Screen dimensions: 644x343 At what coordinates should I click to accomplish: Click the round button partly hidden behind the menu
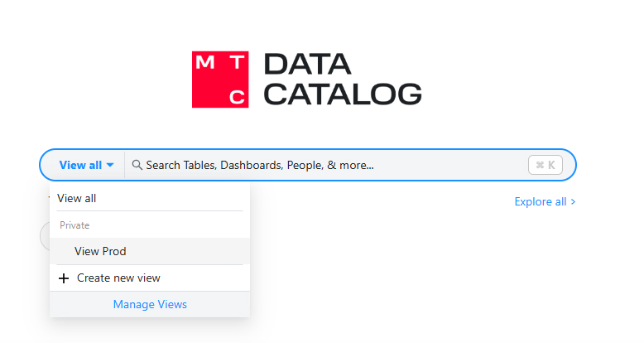pyautogui.click(x=44, y=235)
